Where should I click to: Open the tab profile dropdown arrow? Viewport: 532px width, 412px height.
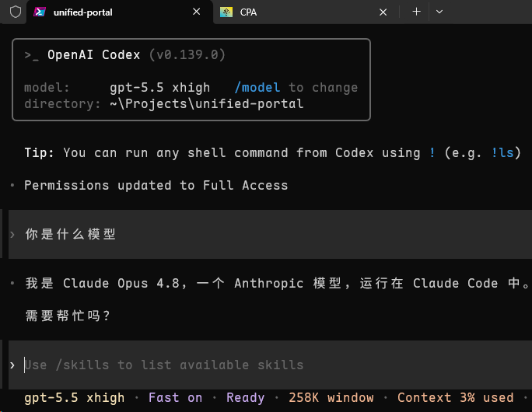tap(439, 12)
